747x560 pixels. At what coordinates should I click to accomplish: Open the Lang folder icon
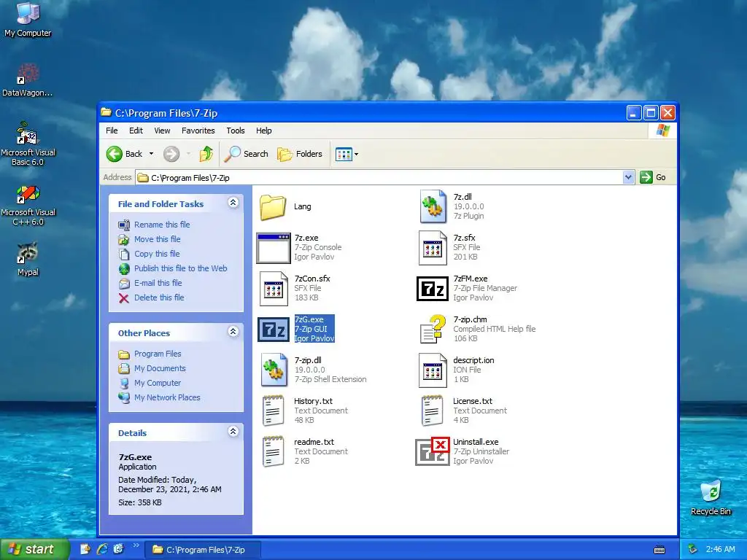click(x=273, y=206)
